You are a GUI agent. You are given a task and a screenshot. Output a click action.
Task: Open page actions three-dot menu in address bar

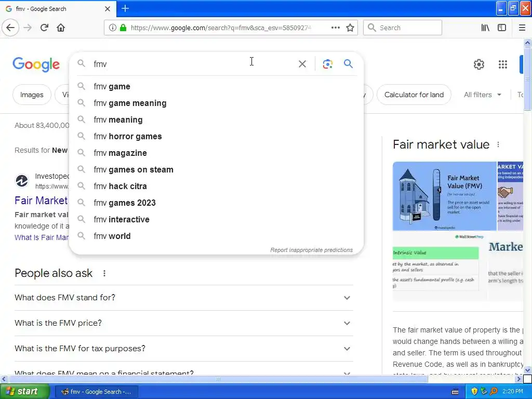pyautogui.click(x=335, y=28)
